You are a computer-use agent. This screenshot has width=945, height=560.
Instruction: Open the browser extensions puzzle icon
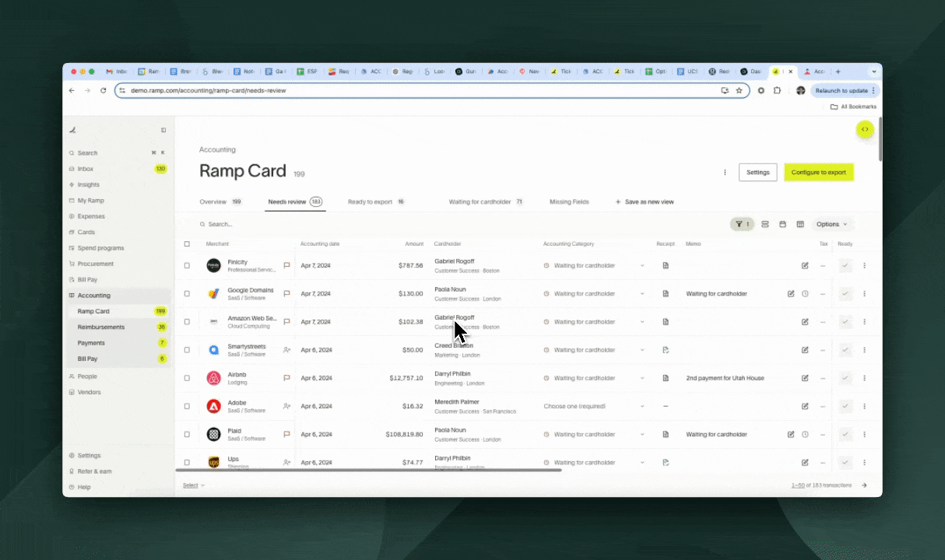point(777,90)
